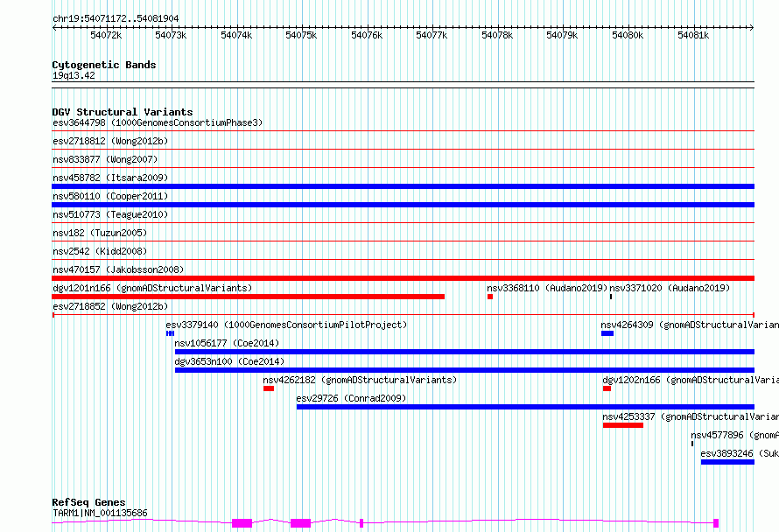
Task: Select the nsv1056177 (Coe2014) blue bar
Action: click(x=465, y=352)
